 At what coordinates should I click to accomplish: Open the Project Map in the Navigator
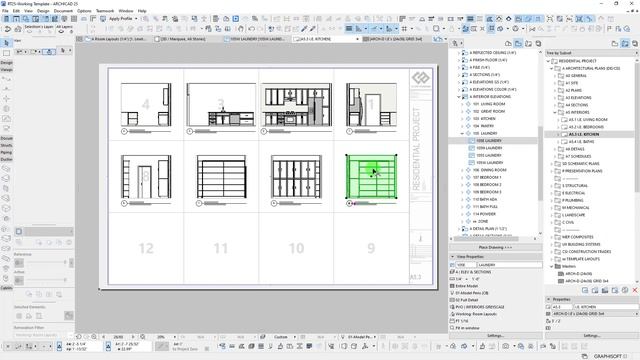(x=508, y=43)
